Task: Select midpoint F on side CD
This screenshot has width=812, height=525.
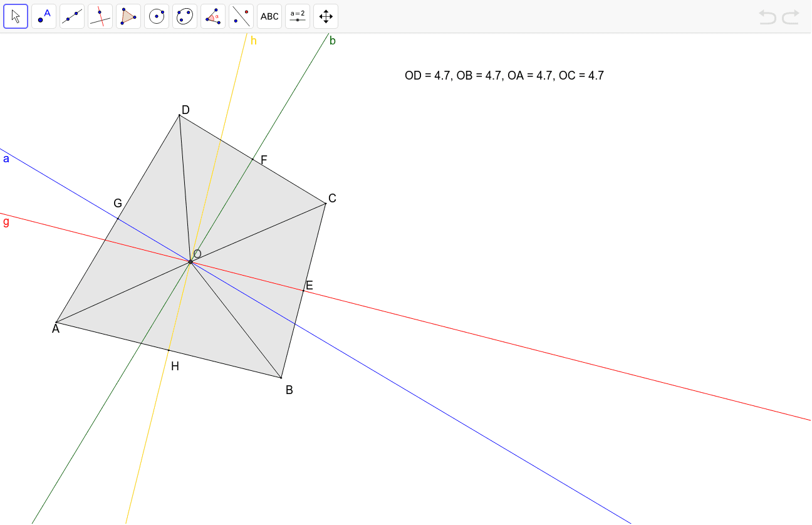Action: click(x=252, y=159)
